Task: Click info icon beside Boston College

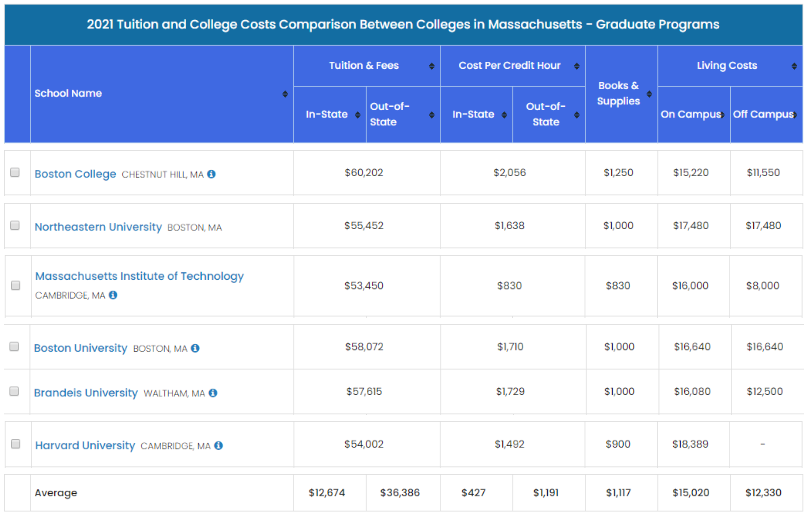Action: pos(211,174)
